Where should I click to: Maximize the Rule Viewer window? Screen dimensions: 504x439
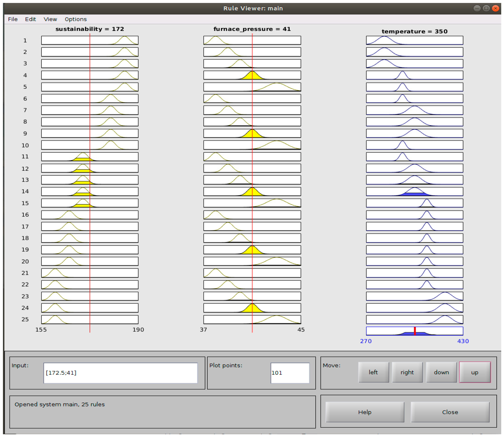[x=486, y=8]
